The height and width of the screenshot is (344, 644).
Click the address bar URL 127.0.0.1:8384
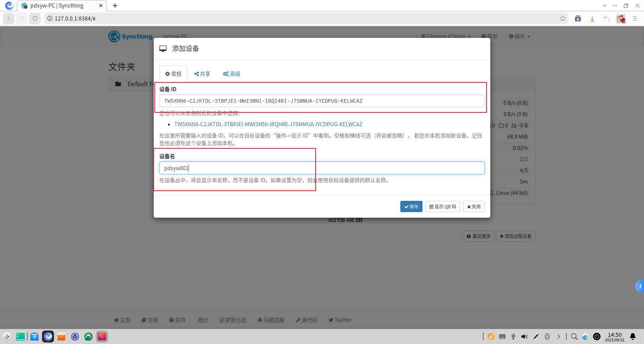click(x=75, y=18)
